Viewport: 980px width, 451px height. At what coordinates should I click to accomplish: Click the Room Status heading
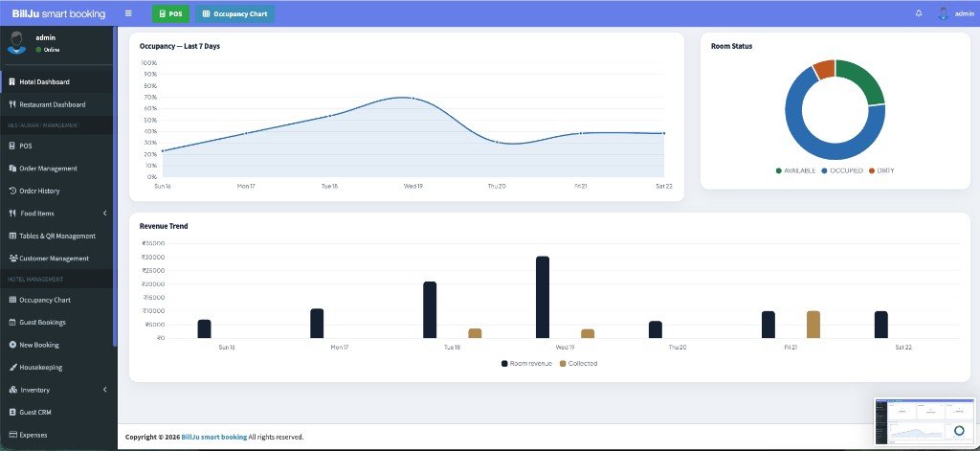click(732, 46)
